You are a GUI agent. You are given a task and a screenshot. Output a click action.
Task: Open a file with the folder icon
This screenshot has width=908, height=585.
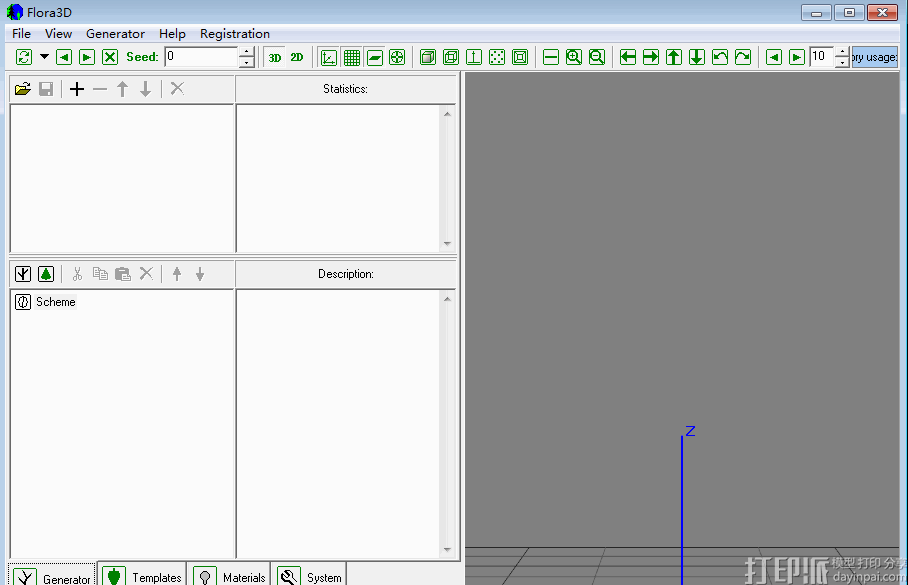[23, 89]
